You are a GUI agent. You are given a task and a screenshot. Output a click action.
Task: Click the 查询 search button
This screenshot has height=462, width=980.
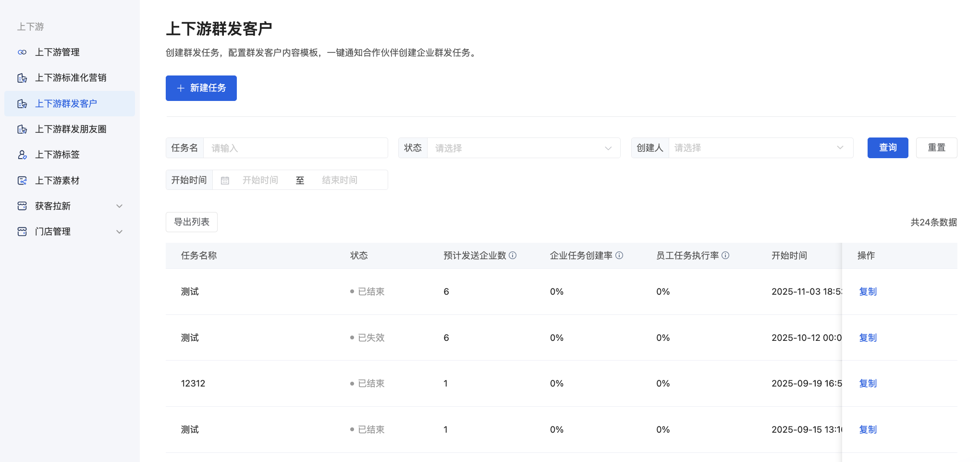point(888,148)
